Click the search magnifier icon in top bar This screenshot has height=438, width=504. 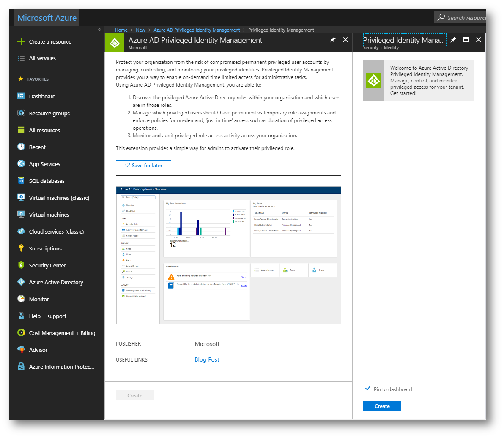(441, 17)
